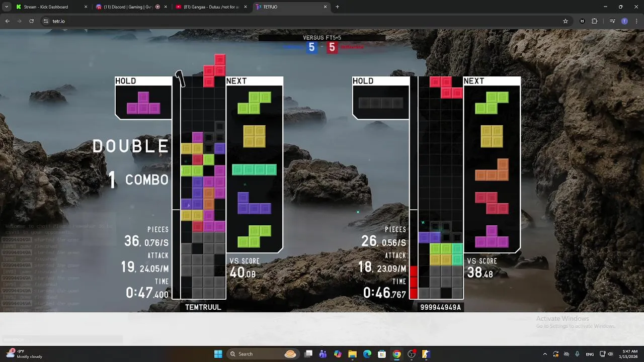
Task: Open the Chrome three-dot menu
Action: click(636, 21)
